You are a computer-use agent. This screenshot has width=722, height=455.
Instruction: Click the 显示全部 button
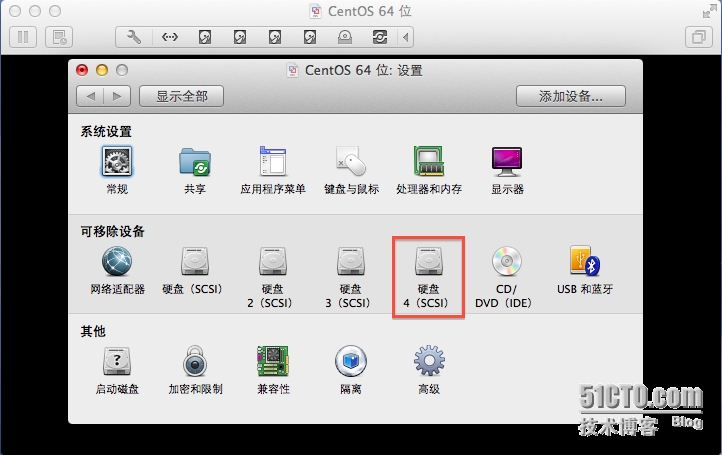181,96
